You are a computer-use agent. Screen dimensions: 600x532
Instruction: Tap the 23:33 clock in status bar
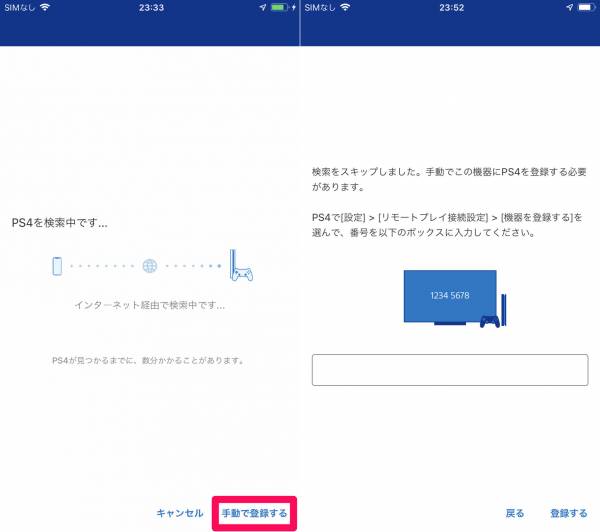point(152,8)
